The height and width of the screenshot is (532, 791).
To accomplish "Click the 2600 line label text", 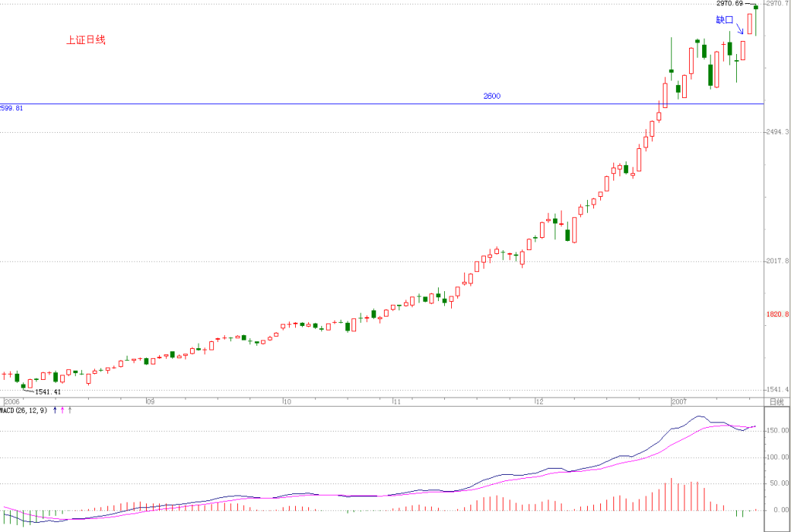I will [492, 96].
